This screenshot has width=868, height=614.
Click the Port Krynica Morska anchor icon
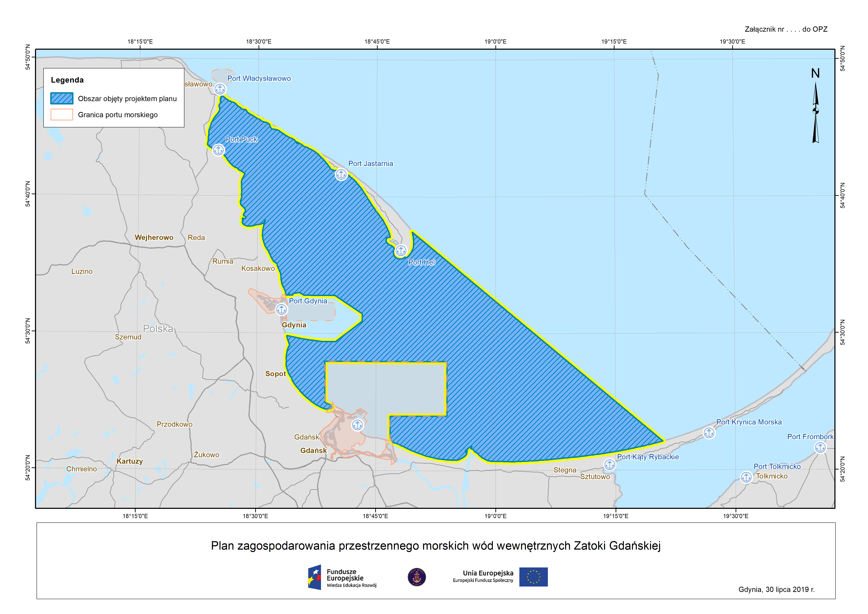[709, 433]
